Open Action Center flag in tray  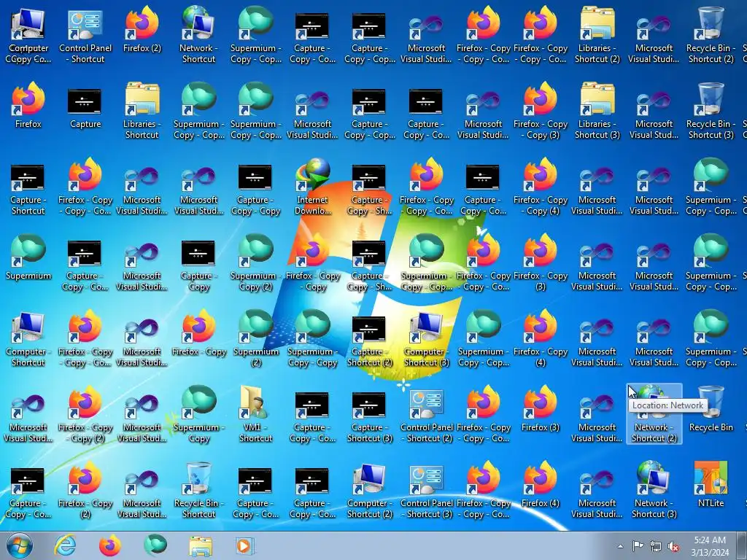(638, 546)
